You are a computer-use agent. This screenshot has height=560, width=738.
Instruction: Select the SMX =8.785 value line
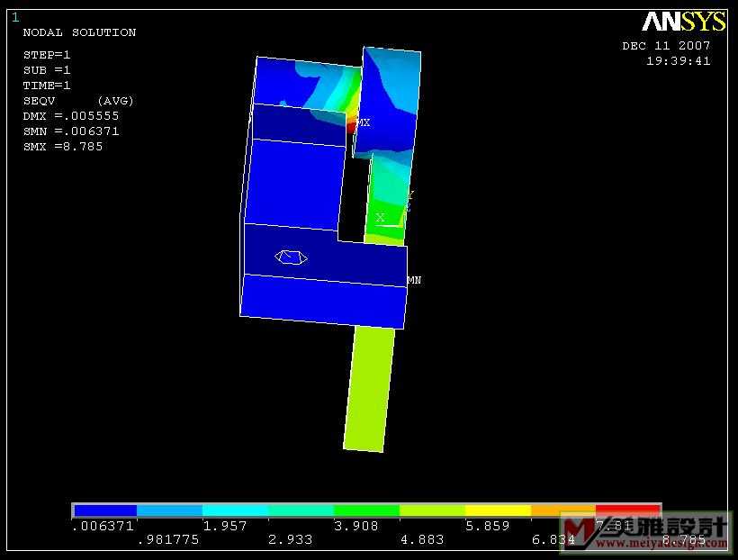63,146
